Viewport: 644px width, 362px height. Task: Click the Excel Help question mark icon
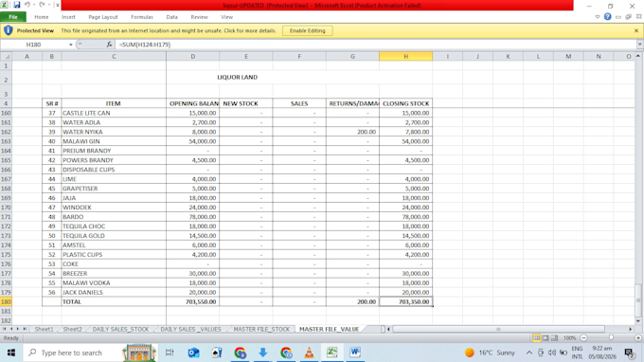coord(607,17)
